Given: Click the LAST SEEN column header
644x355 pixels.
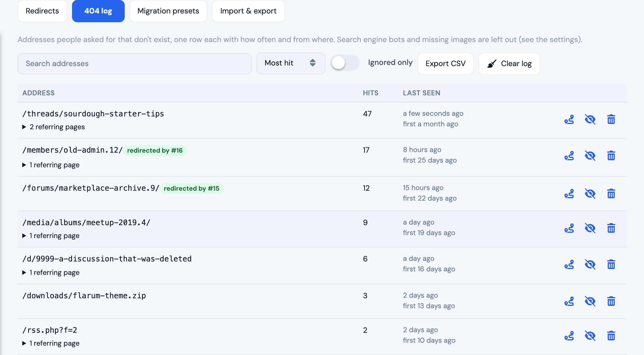Looking at the screenshot, I should pos(422,93).
